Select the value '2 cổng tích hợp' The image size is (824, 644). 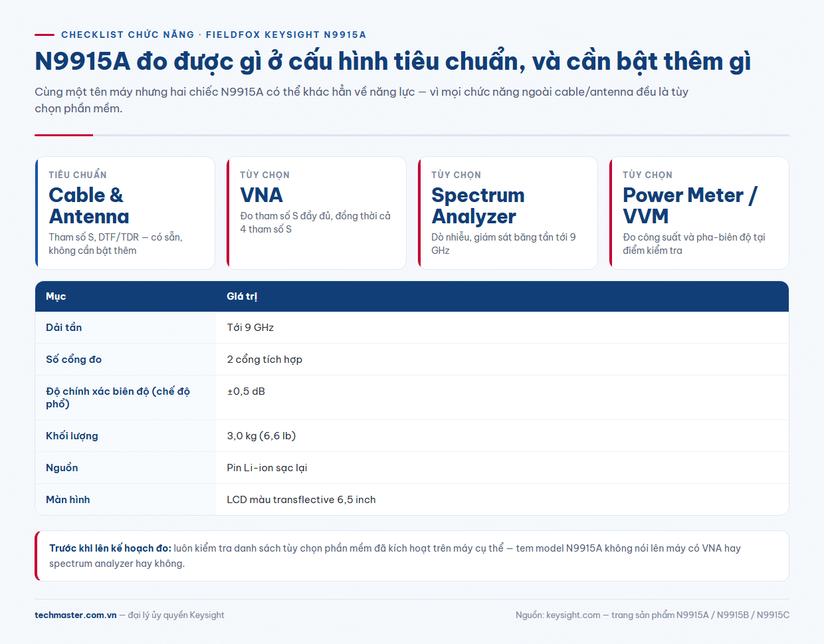264,359
